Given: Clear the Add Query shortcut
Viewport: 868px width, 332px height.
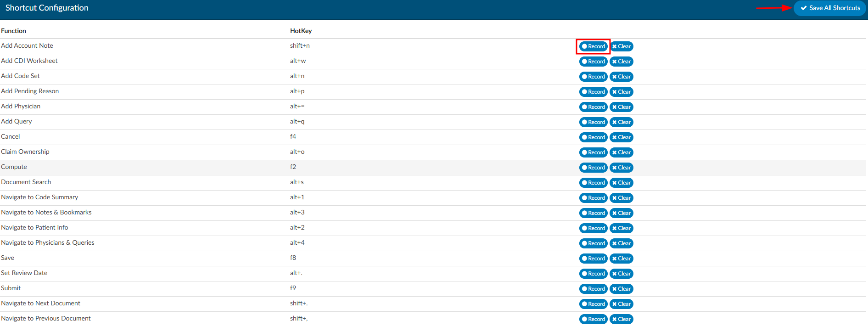Looking at the screenshot, I should (x=621, y=122).
